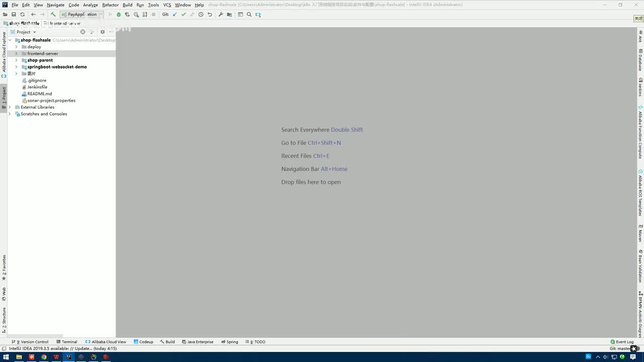Open the Event Log button
This screenshot has width=644, height=362.
point(622,342)
